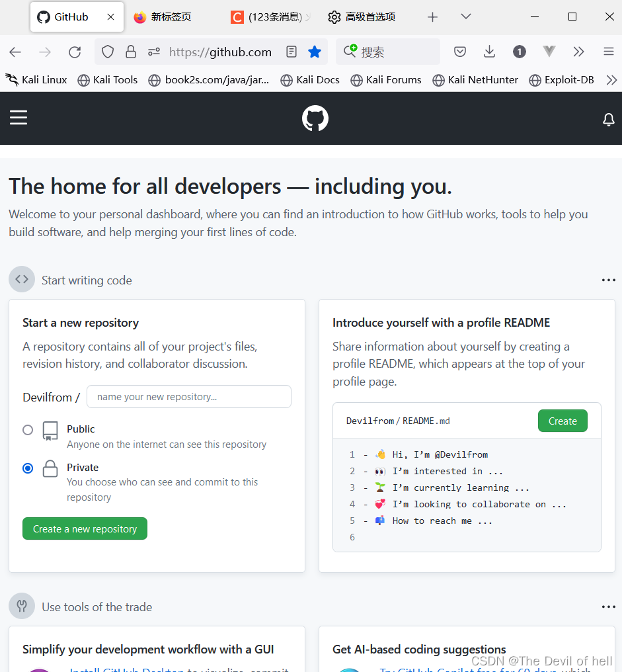Open the Firefox application menu icon
Viewport: 622px width, 672px height.
click(608, 51)
